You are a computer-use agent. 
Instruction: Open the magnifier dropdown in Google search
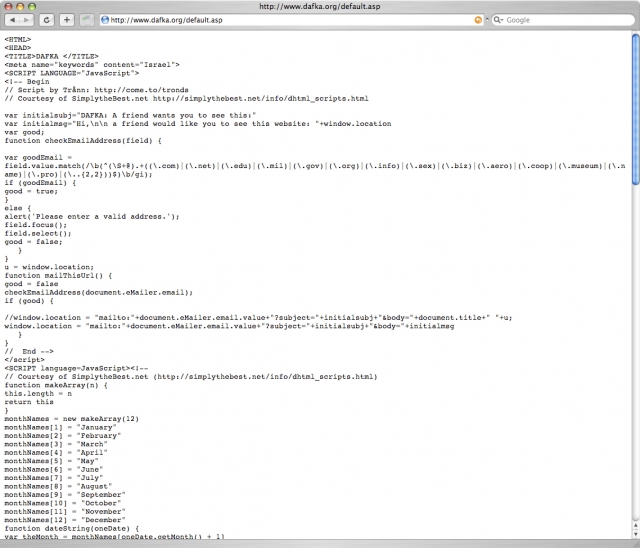click(x=498, y=20)
